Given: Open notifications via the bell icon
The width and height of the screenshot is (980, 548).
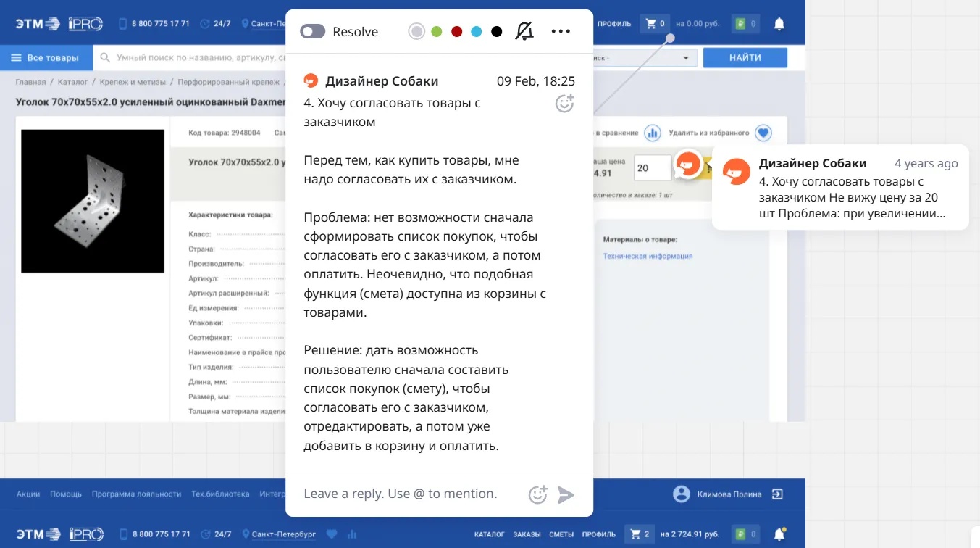Looking at the screenshot, I should coord(779,24).
